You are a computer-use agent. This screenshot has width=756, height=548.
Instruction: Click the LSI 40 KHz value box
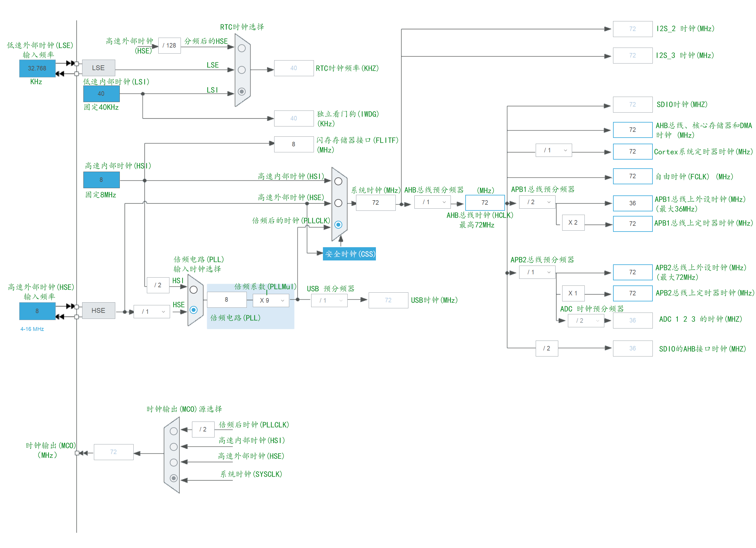pyautogui.click(x=101, y=94)
